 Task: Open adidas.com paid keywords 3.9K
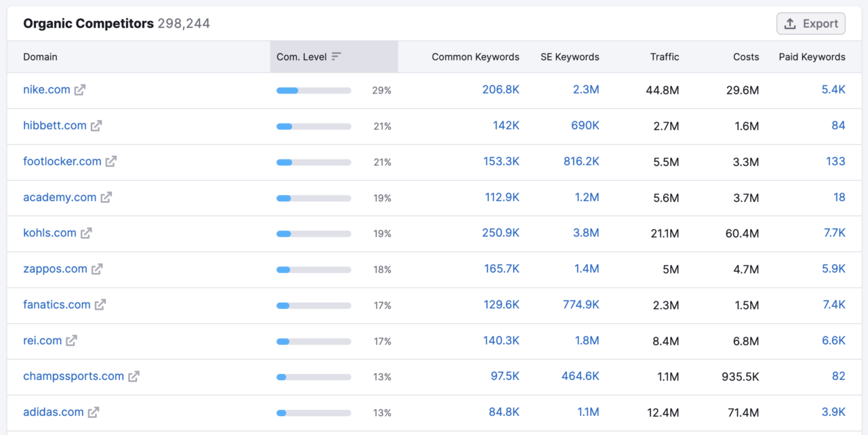coord(833,412)
